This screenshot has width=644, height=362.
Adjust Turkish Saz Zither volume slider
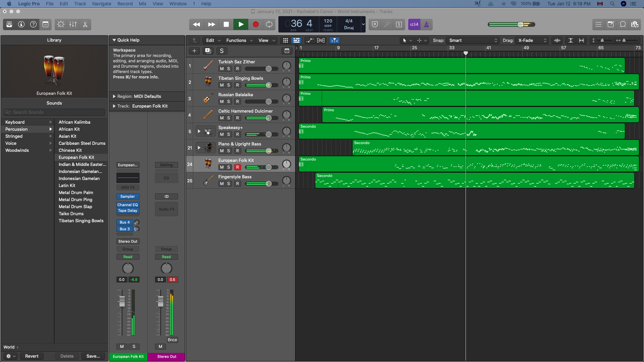tap(269, 69)
